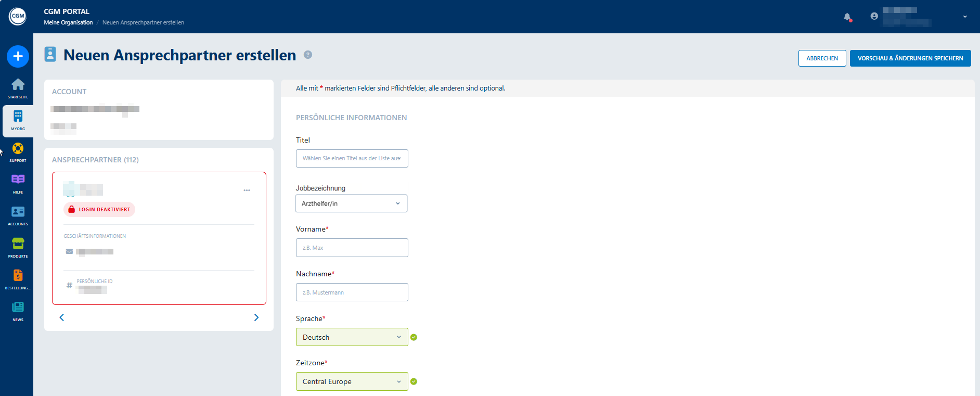Click the Vorname input field
This screenshot has width=980, height=396.
[x=352, y=248]
